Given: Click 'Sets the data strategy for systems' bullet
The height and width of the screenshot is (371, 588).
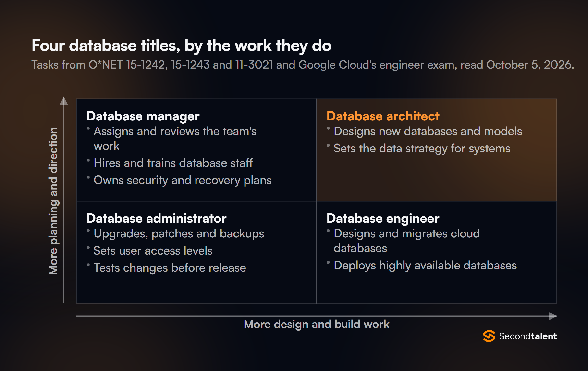Looking at the screenshot, I should 422,149.
